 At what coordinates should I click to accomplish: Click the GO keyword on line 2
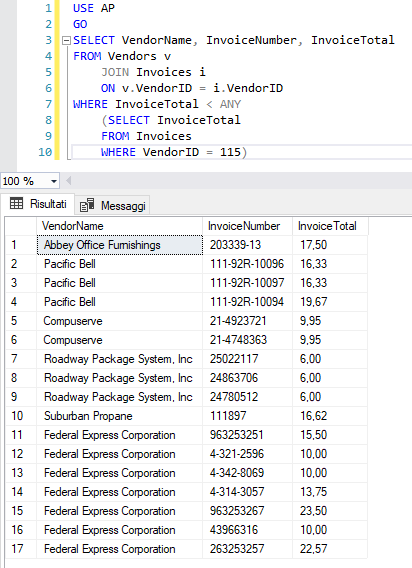tap(80, 24)
